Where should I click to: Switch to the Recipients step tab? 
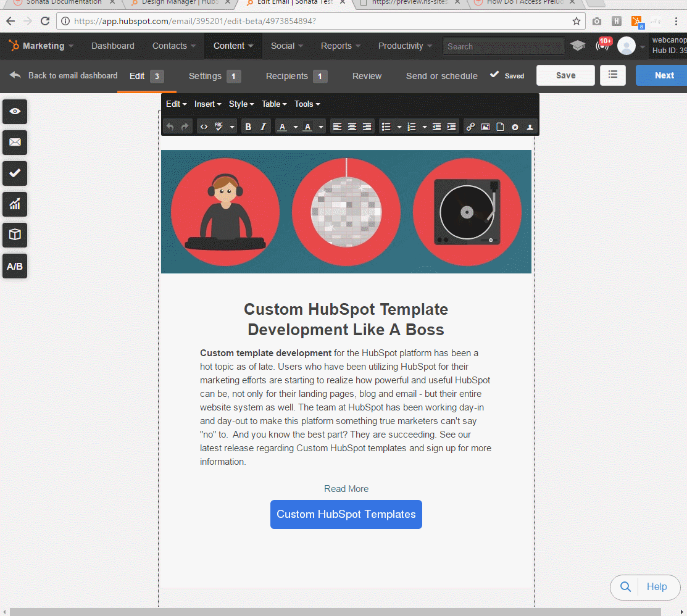point(296,77)
